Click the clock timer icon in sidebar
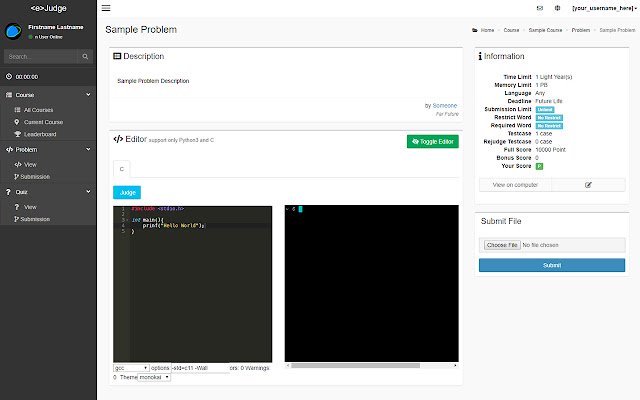The width and height of the screenshot is (640, 400). pos(9,77)
